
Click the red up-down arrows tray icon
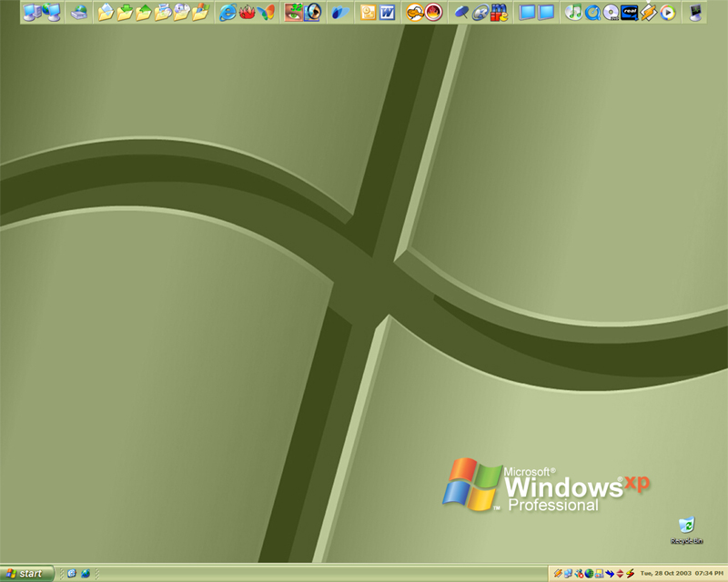coord(620,574)
